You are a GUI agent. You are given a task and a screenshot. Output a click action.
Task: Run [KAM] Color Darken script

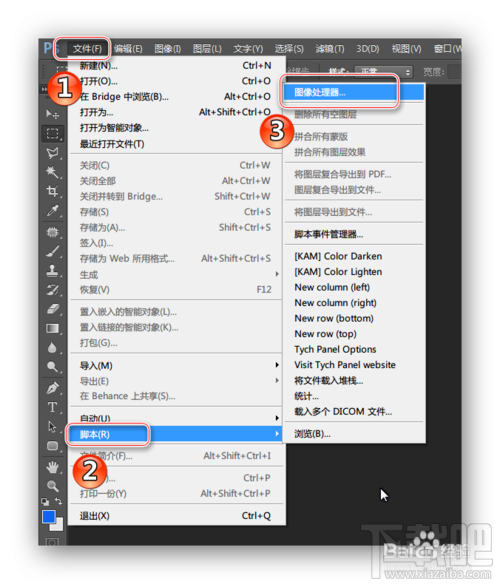(354, 256)
